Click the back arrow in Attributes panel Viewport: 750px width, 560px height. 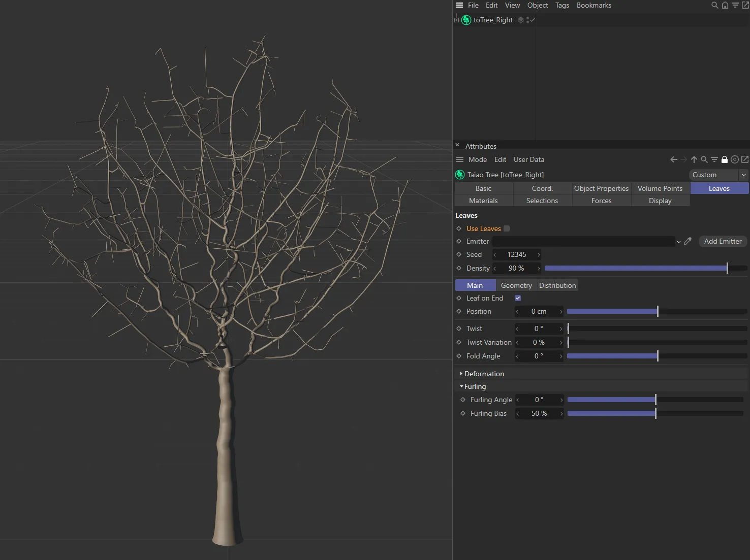674,159
